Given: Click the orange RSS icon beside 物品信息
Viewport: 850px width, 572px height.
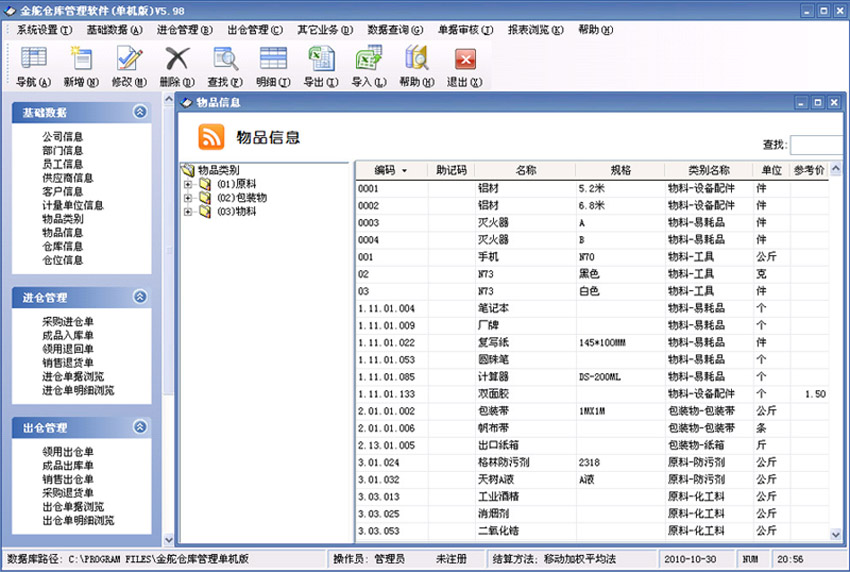Looking at the screenshot, I should coord(211,137).
